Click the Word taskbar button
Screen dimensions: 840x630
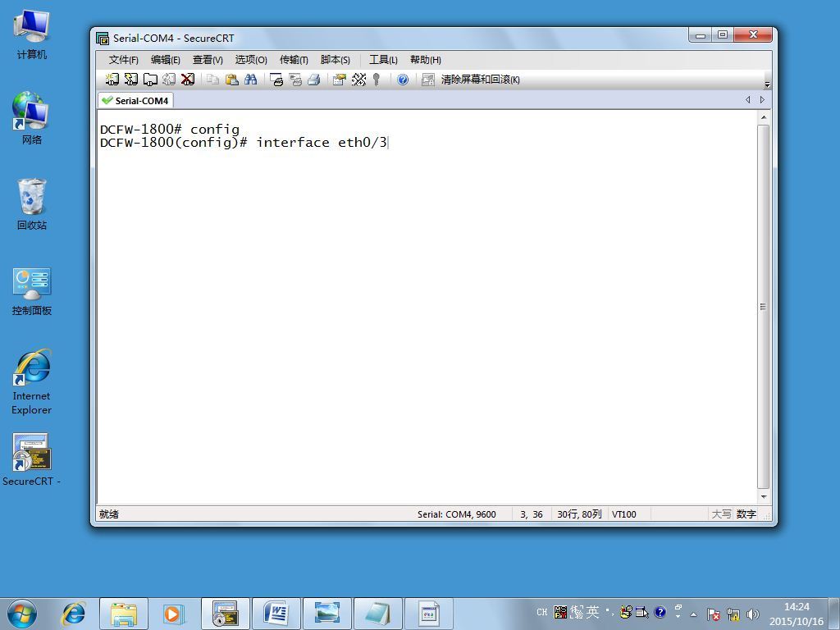click(276, 614)
